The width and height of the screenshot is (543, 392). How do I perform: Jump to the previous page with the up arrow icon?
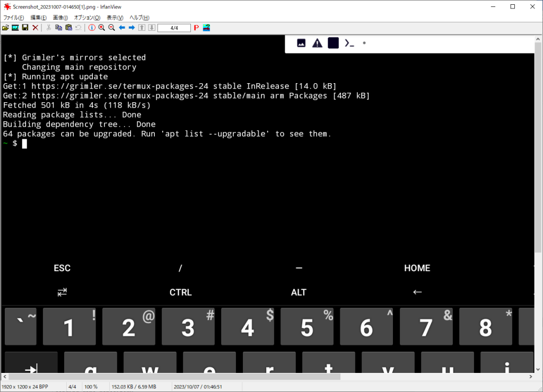[x=142, y=28]
